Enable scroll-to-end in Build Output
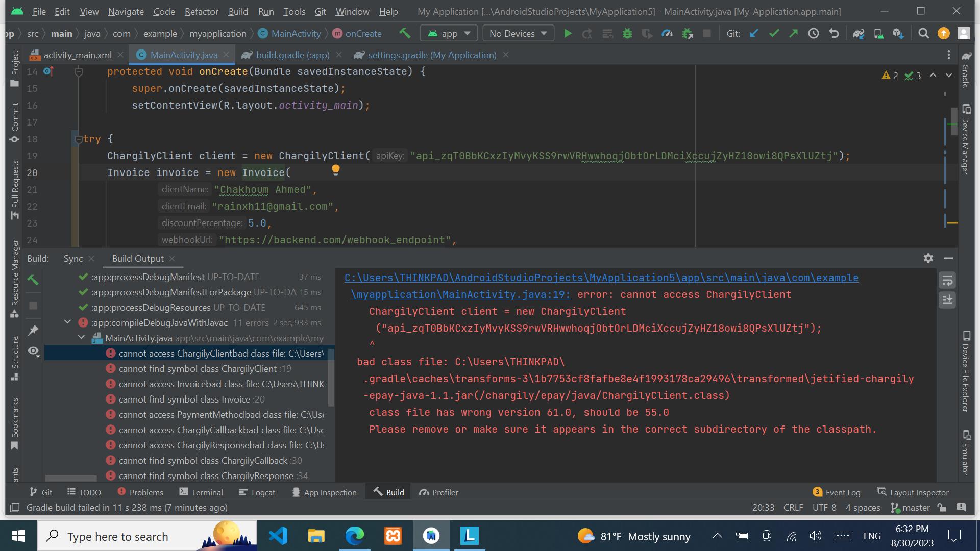The width and height of the screenshot is (980, 551). 947,300
